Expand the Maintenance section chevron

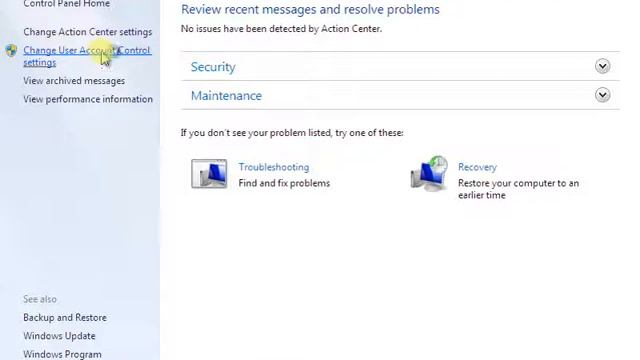tap(602, 95)
